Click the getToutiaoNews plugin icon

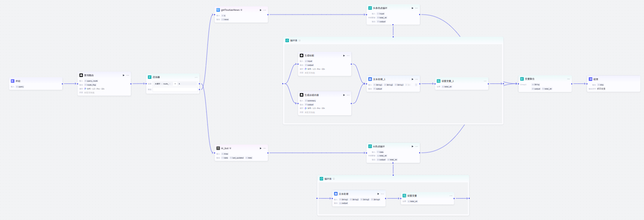[218, 10]
